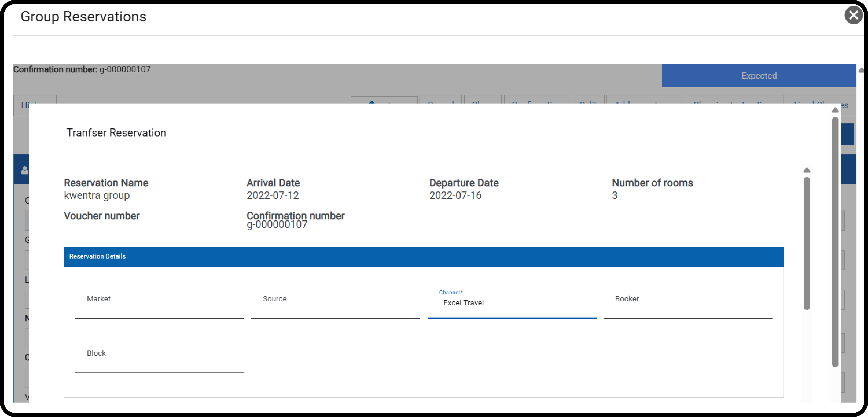Select arrival date 2022-07-12
This screenshot has width=868, height=417.
tap(273, 195)
